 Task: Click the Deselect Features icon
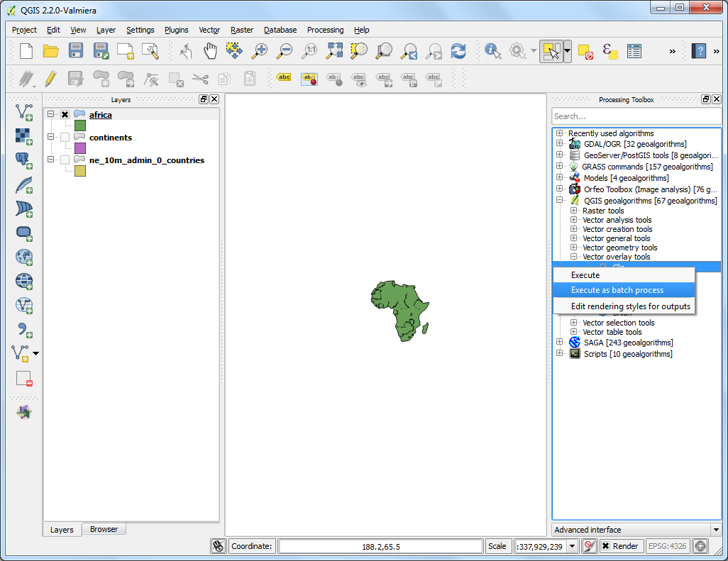585,51
